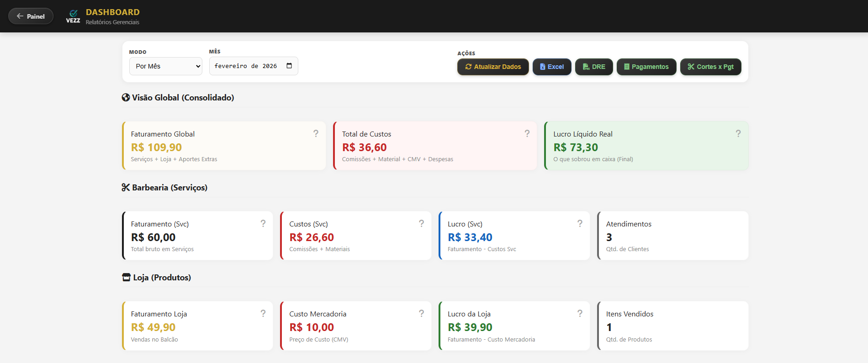Click the question mark on Total de Custos

(x=527, y=133)
